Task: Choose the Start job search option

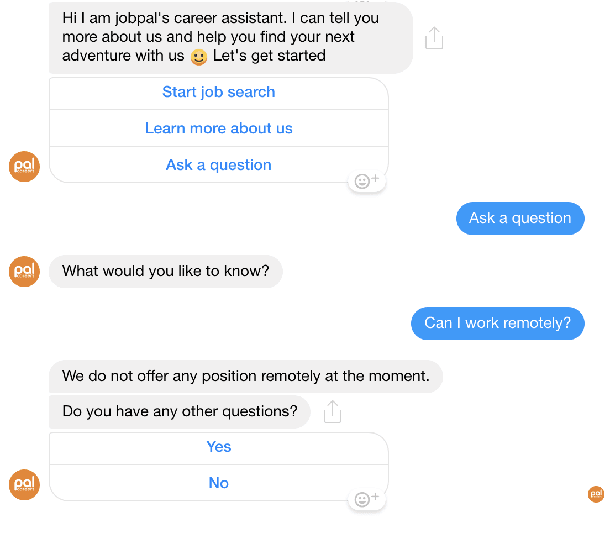Action: (x=219, y=92)
